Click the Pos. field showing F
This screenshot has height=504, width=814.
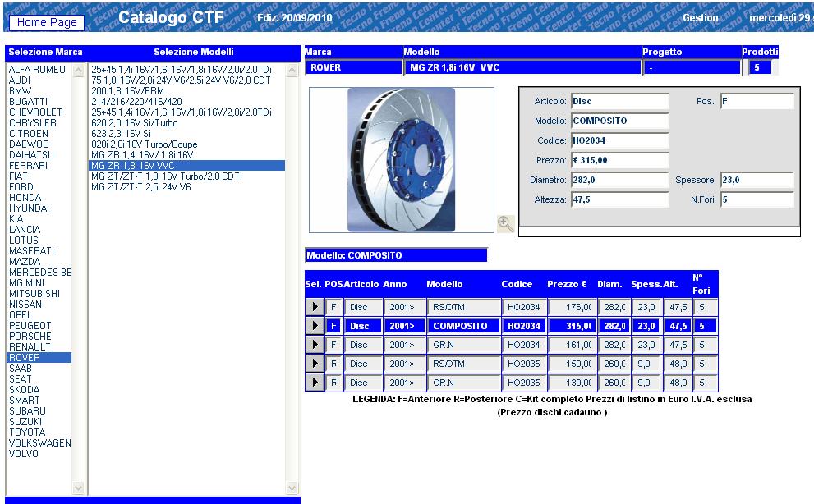(x=757, y=101)
